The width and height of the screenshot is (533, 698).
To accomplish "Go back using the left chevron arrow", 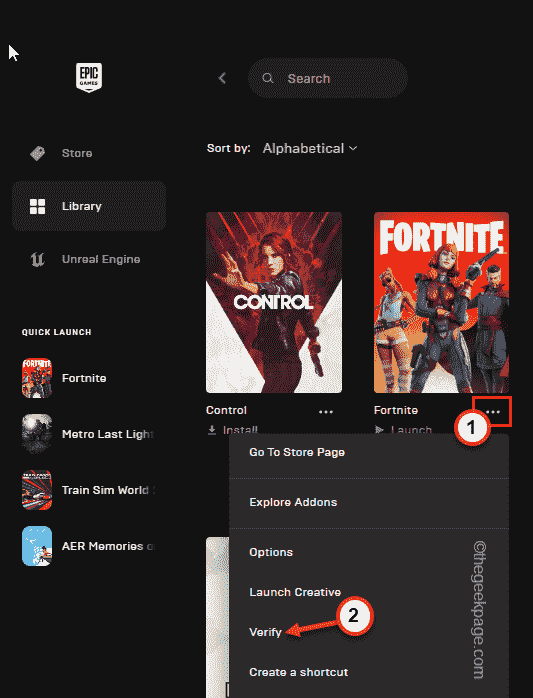I will click(x=222, y=78).
